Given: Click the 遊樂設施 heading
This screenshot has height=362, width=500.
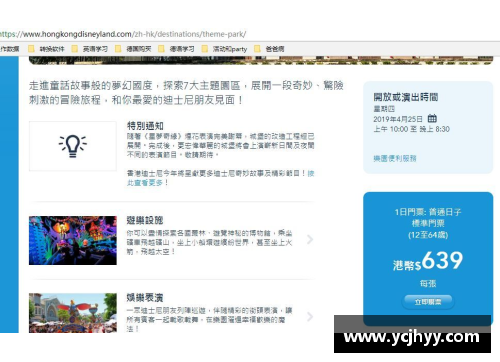Looking at the screenshot, I should 145,220.
